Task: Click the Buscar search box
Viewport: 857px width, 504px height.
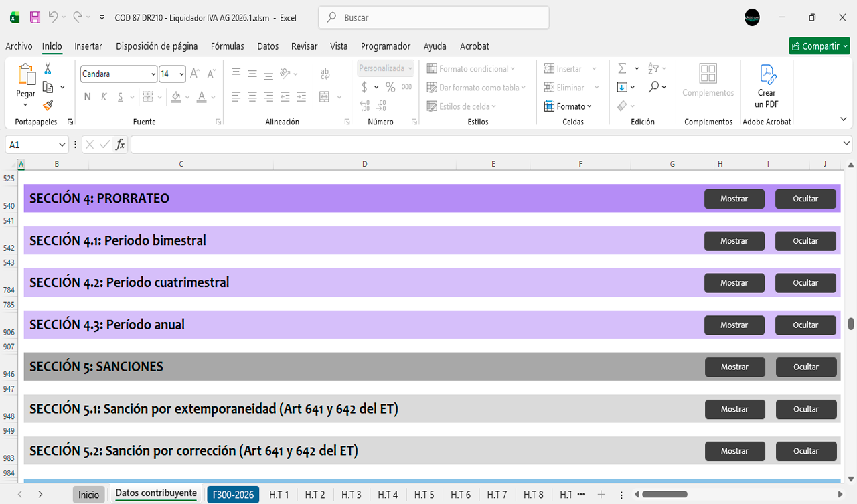Action: click(434, 18)
